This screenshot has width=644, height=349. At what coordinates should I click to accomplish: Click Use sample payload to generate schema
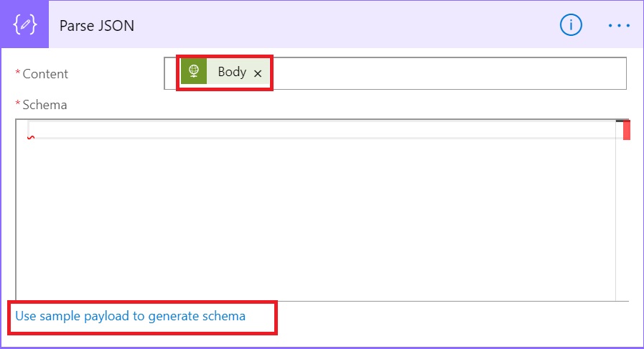[x=130, y=316]
